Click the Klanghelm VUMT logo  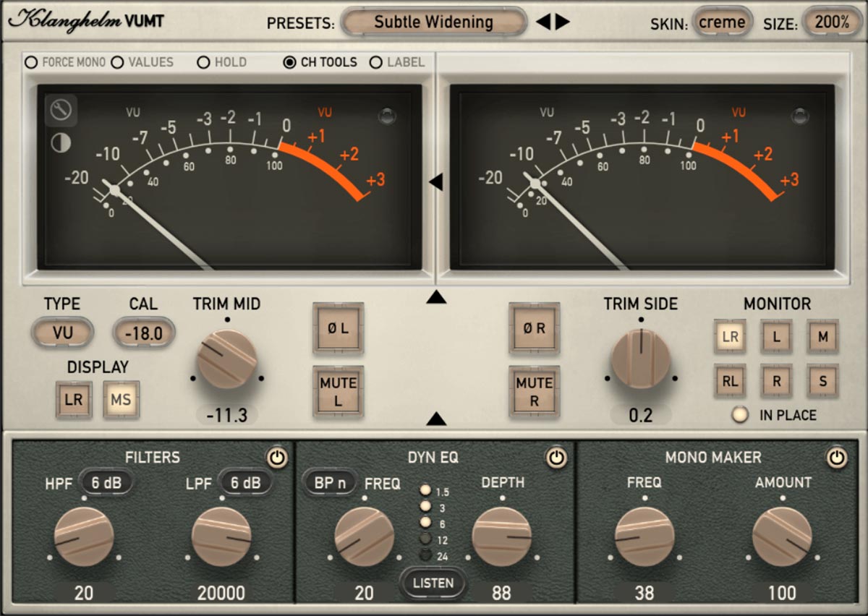(x=86, y=21)
